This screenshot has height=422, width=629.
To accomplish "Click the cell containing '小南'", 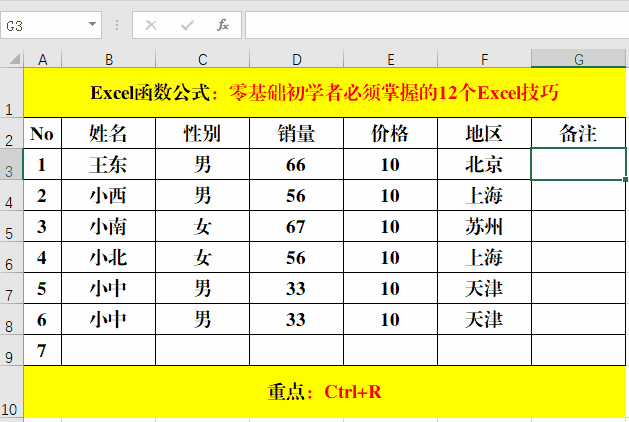I will point(108,226).
